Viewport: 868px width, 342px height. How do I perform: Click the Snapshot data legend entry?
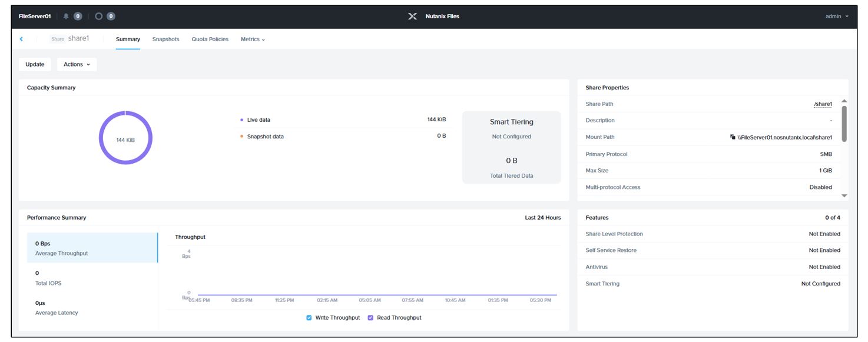pyautogui.click(x=262, y=137)
